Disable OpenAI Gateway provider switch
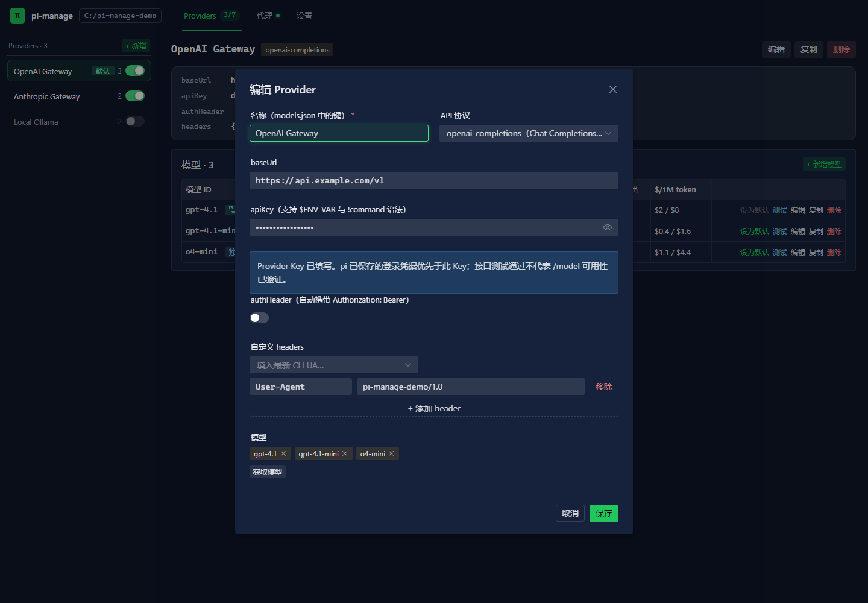The height and width of the screenshot is (603, 868). coord(135,71)
